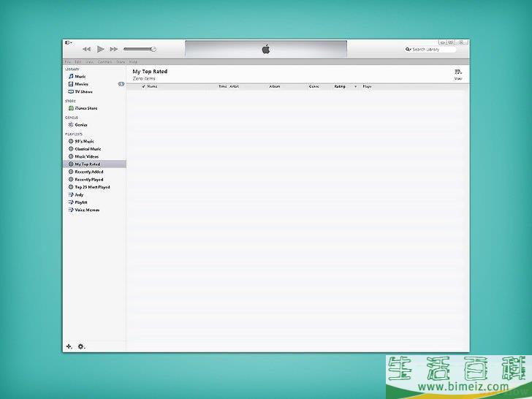Open the search options magnifier dropdown
The width and height of the screenshot is (532, 399).
tap(408, 50)
